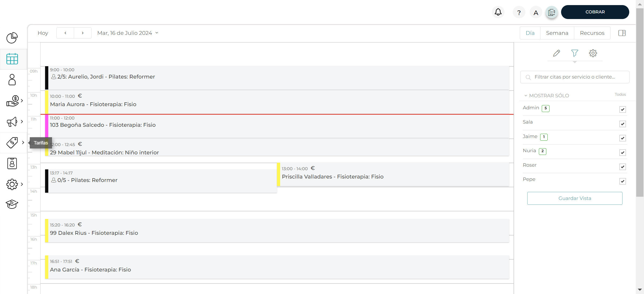Click the Jaime count badge 1
644x294 pixels.
[544, 137]
